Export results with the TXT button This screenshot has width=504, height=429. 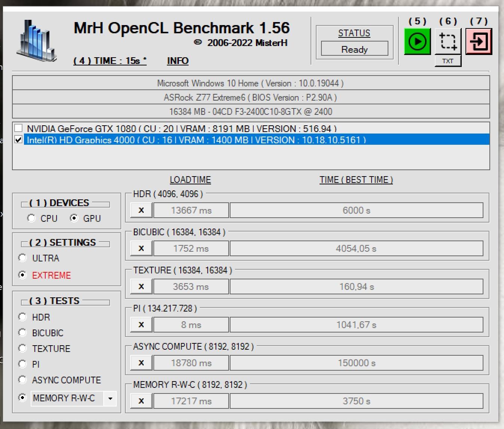(x=448, y=61)
